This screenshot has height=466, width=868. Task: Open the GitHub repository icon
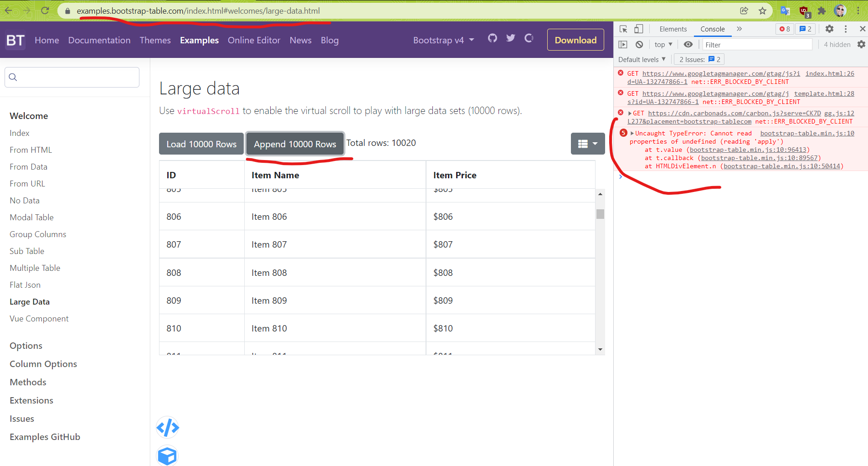[492, 38]
